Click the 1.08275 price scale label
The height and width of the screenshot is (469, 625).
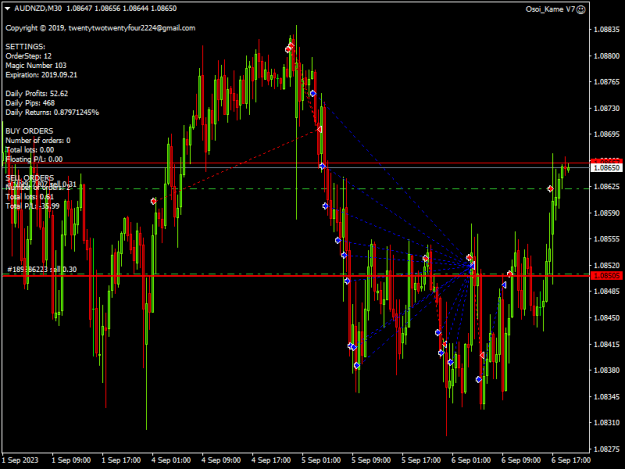pyautogui.click(x=607, y=449)
